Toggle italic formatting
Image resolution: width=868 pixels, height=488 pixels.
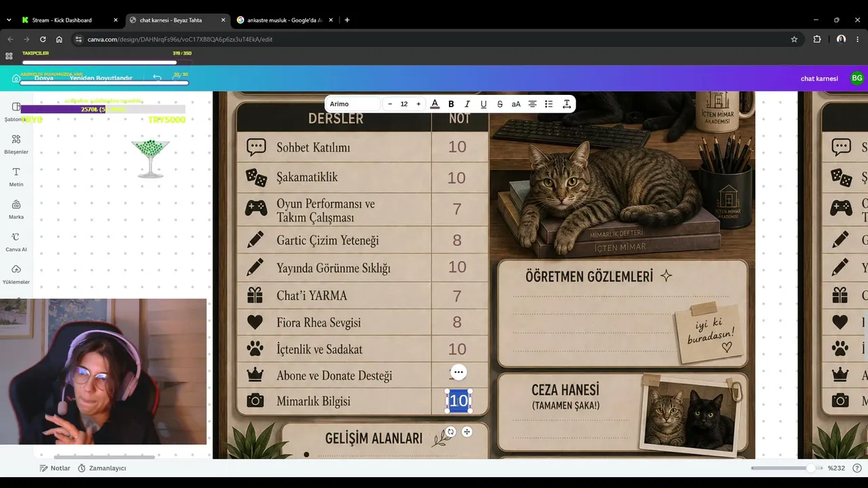pos(467,104)
